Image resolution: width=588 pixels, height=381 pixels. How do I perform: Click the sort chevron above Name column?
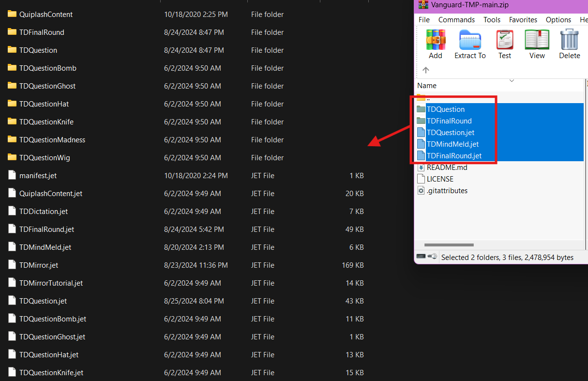[x=512, y=80]
